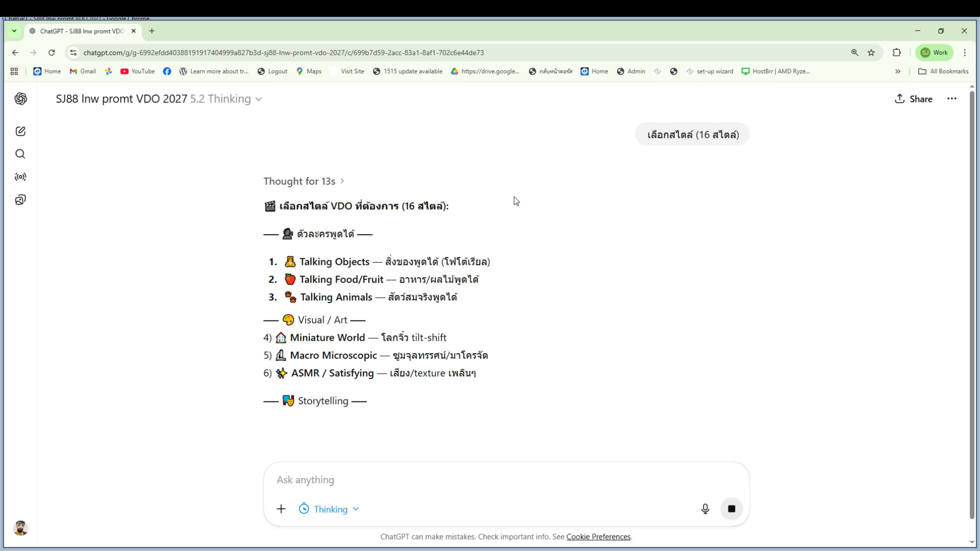Expand the Thought for 13s details
980x551 pixels.
(x=304, y=181)
